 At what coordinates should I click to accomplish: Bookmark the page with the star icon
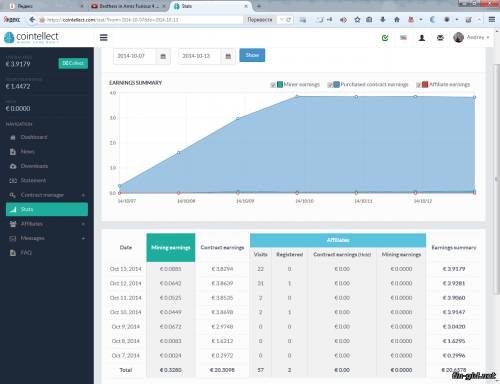coord(357,20)
